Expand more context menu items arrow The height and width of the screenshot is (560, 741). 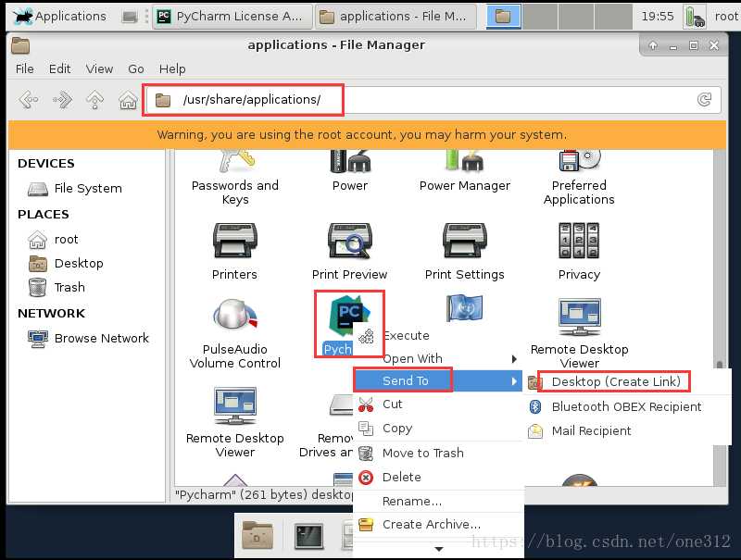click(x=438, y=549)
